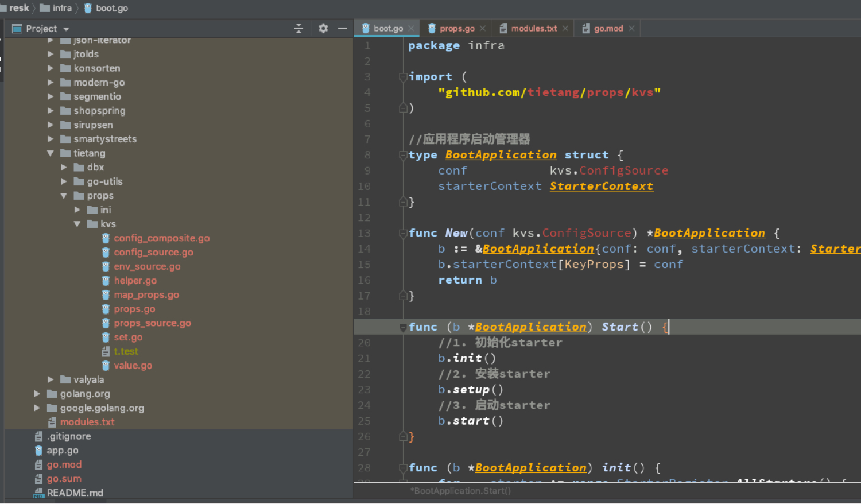Open README.md from the project tree
This screenshot has width=861, height=504.
(x=75, y=493)
